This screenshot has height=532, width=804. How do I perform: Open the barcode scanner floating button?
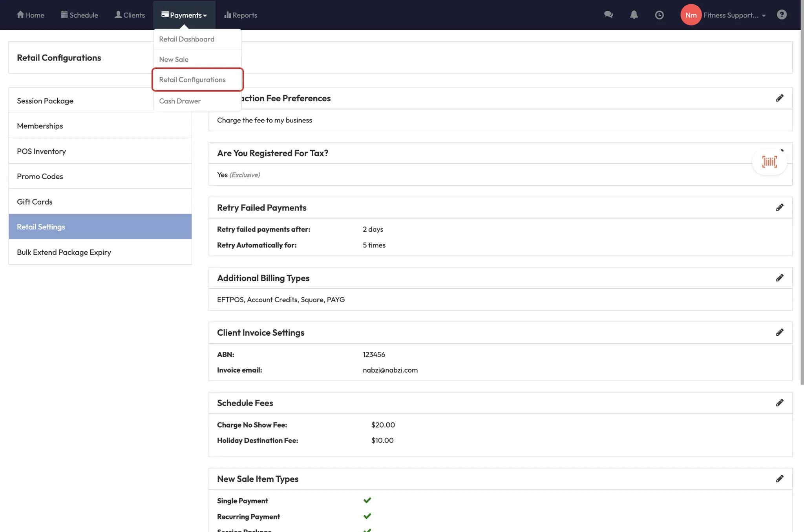[769, 162]
